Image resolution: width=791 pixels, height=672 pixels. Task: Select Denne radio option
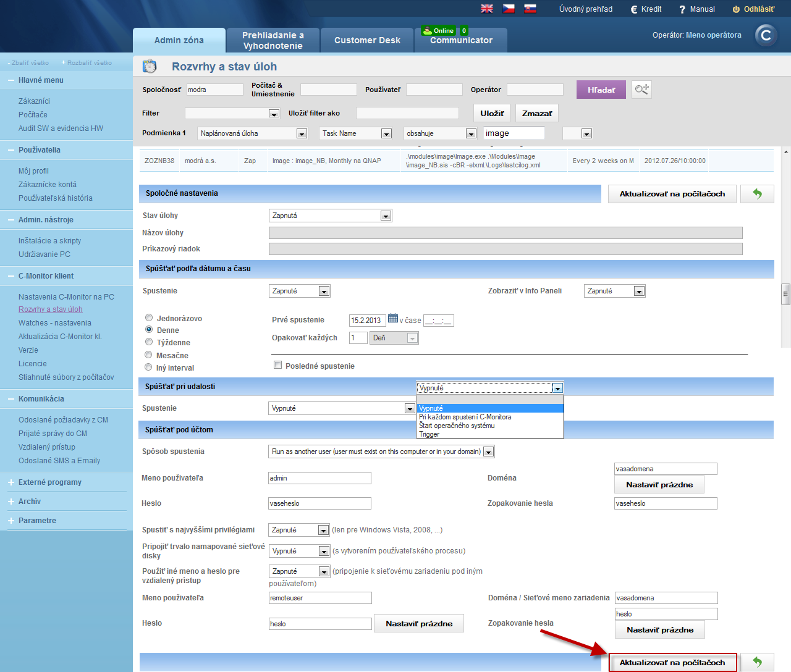(148, 329)
